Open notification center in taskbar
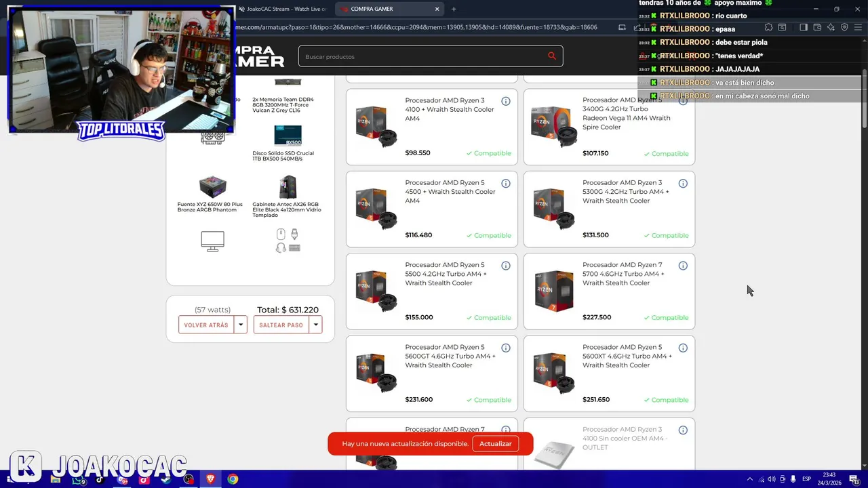868x488 pixels. point(854,479)
